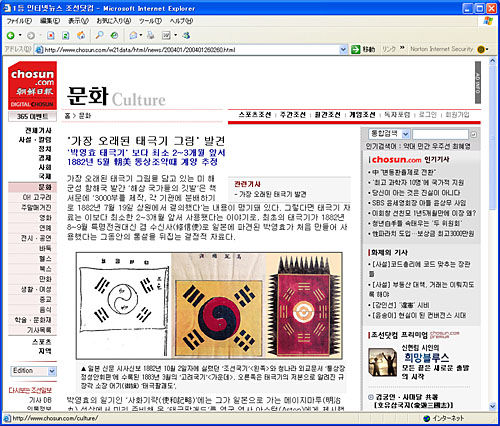
Task: Click the Norton Internet Security icon
Action: coord(481,50)
